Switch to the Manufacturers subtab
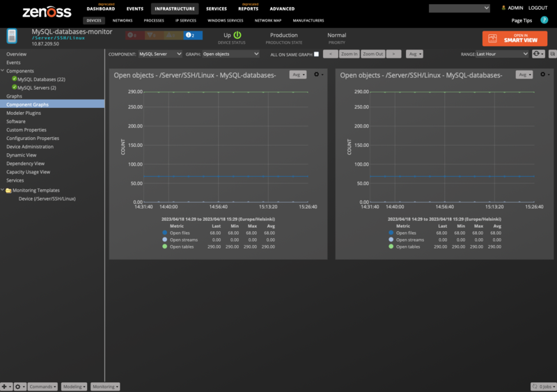Viewport: 557px width, 392px height. [x=308, y=21]
